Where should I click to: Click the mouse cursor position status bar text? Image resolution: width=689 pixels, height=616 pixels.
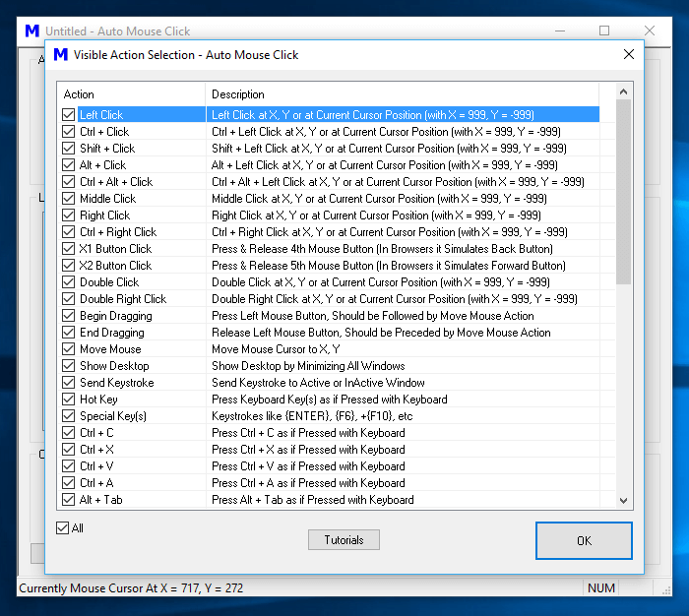tap(131, 587)
